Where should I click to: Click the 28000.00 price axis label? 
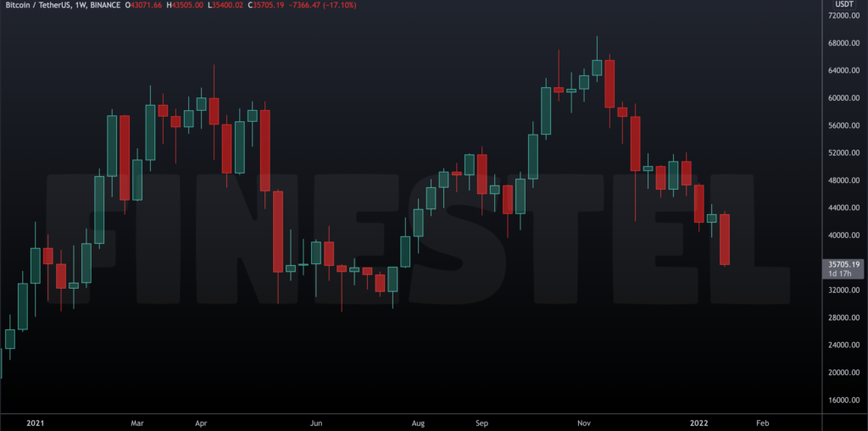tap(843, 318)
